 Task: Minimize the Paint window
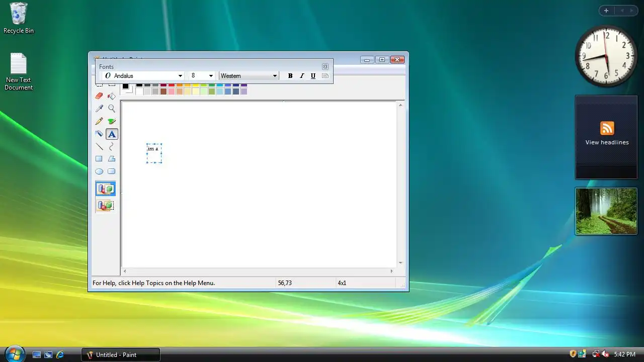[x=367, y=60]
